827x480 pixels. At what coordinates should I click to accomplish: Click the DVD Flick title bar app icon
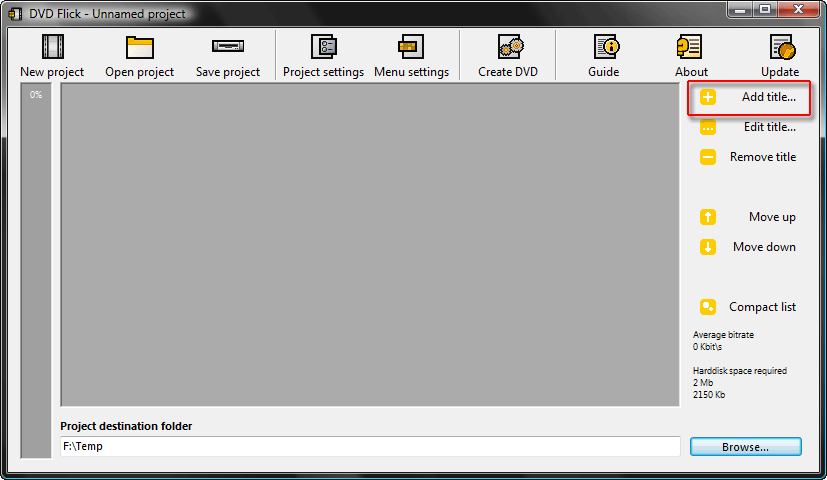15,14
